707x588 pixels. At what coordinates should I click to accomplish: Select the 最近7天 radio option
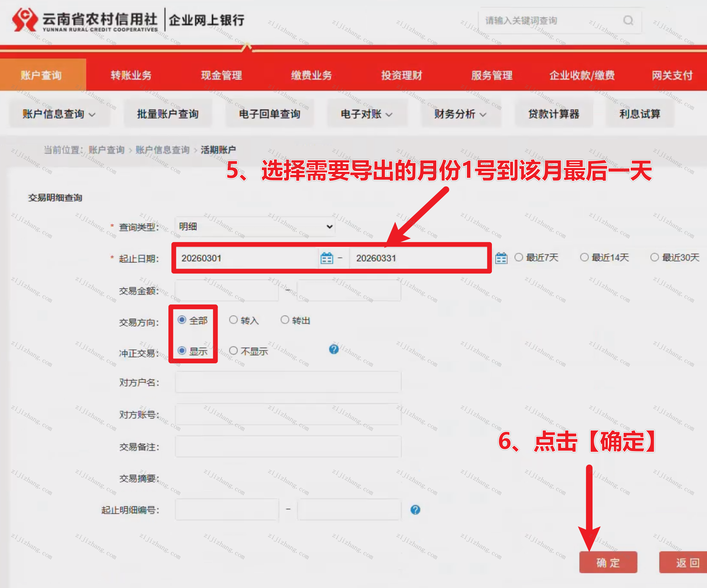click(519, 257)
